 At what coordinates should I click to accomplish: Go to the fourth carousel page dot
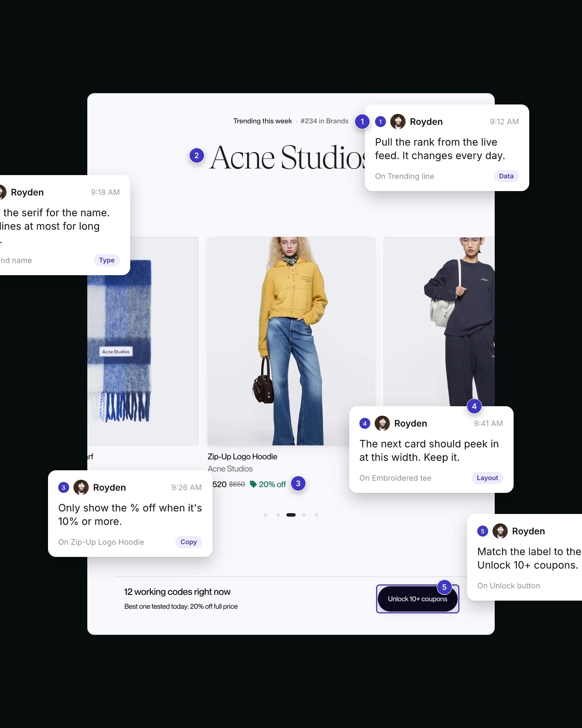coord(304,515)
